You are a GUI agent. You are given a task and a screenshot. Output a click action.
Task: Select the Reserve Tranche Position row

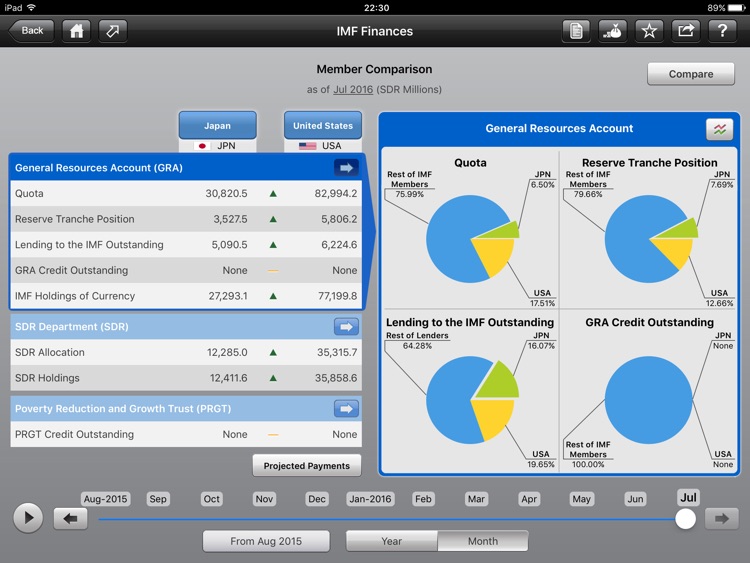point(186,219)
